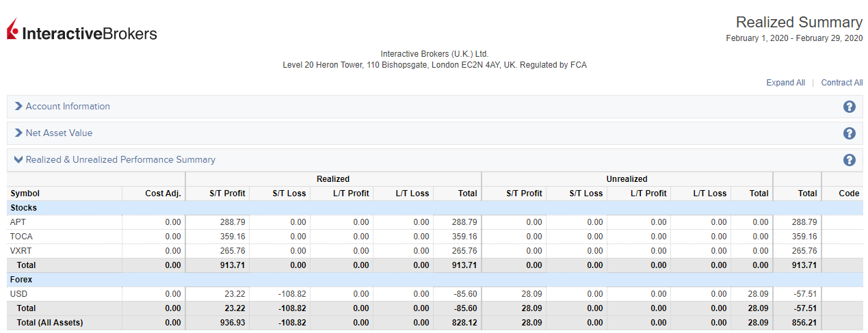Collapse Realized & Unrealized Performance Summary section

coord(18,160)
